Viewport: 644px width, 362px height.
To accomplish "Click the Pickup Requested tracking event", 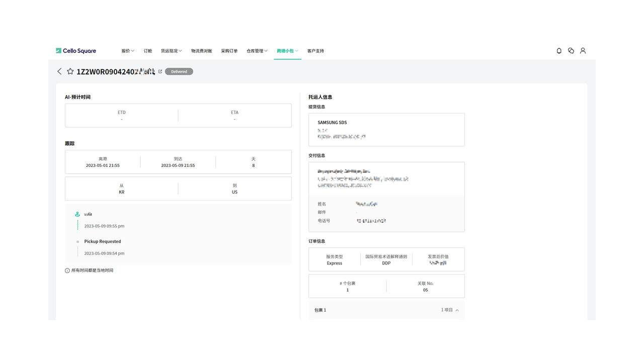I will pyautogui.click(x=103, y=241).
